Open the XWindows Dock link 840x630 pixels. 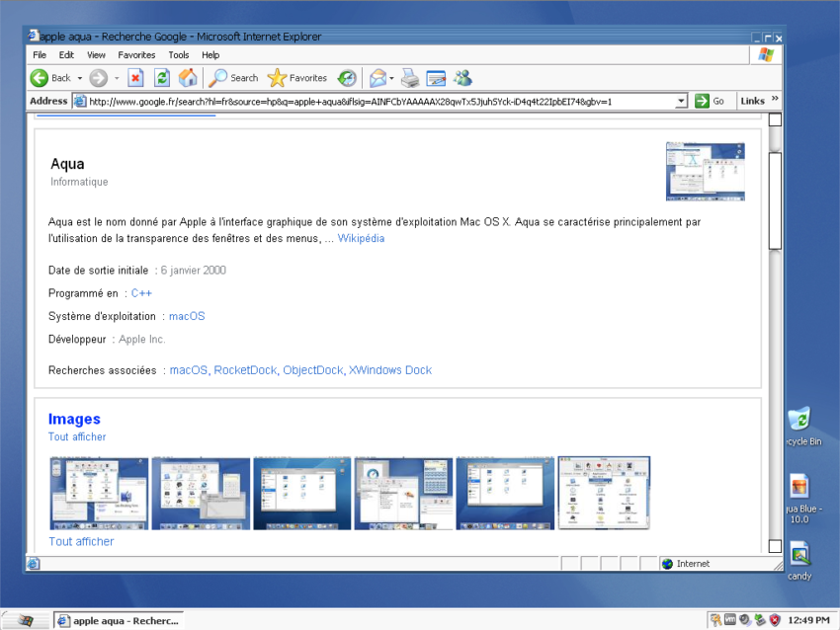tap(390, 370)
